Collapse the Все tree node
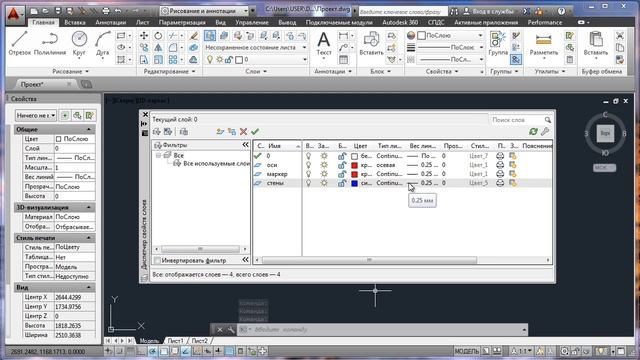 tap(158, 156)
